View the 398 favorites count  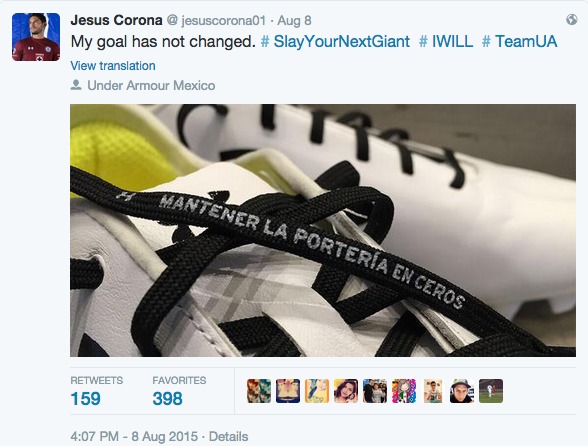tap(167, 398)
